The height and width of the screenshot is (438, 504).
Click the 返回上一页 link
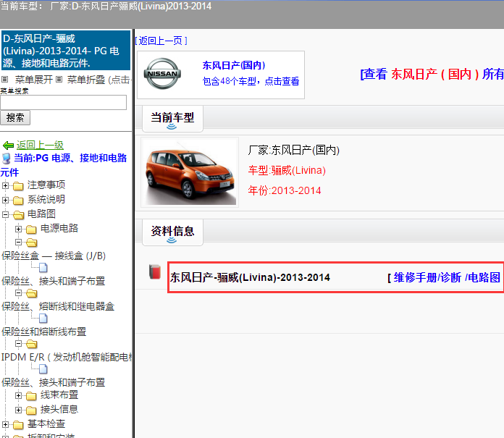coord(161,41)
